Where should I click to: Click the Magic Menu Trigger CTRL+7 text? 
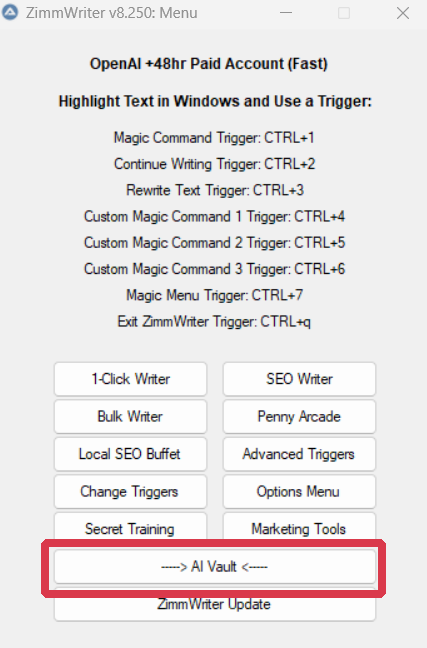(214, 295)
